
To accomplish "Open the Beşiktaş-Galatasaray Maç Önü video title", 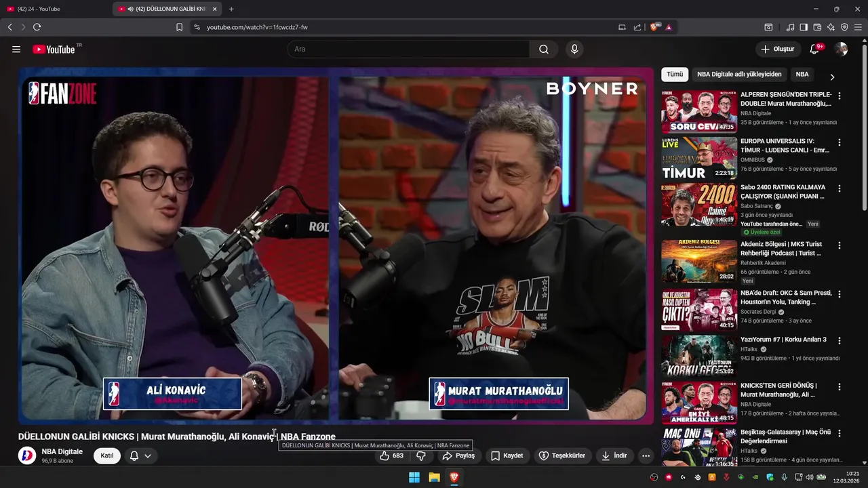I will pyautogui.click(x=785, y=436).
